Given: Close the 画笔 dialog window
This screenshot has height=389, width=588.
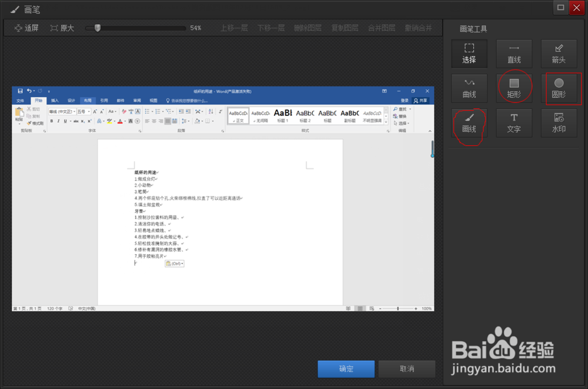Looking at the screenshot, I should tap(577, 8).
